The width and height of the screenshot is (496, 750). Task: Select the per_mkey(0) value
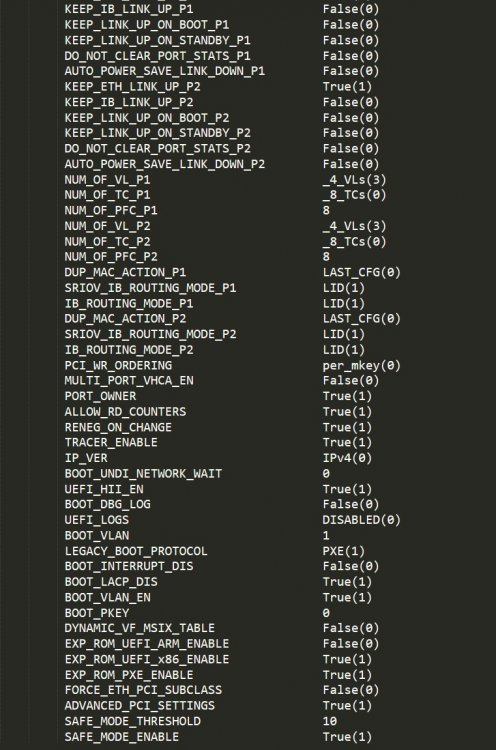click(362, 365)
